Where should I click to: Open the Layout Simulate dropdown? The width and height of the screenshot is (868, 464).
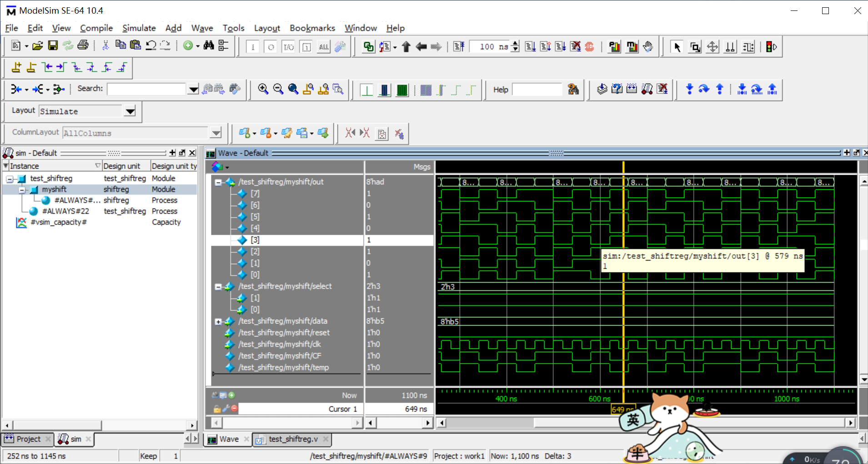(x=130, y=111)
